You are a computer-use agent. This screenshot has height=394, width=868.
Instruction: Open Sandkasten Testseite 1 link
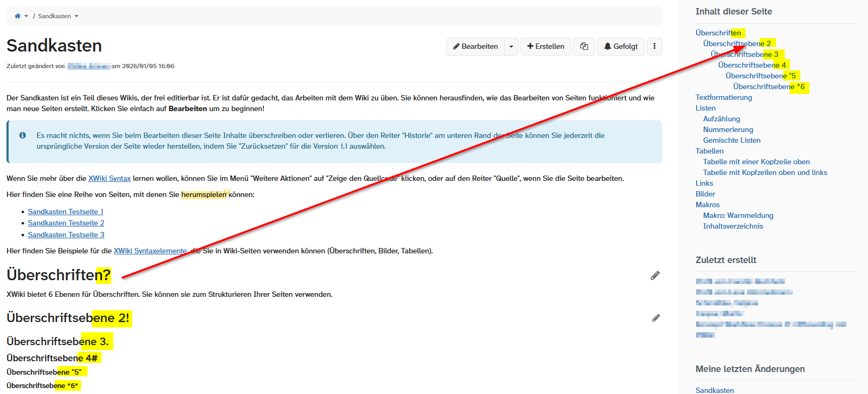(x=66, y=211)
